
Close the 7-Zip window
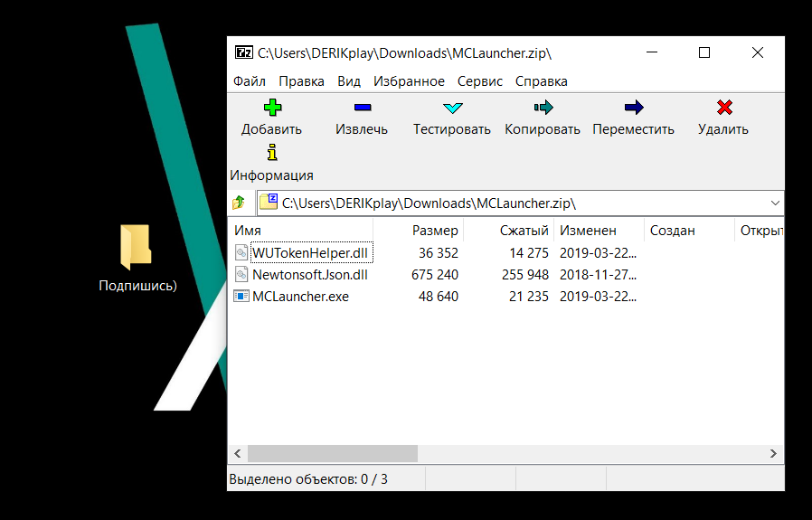pos(757,52)
